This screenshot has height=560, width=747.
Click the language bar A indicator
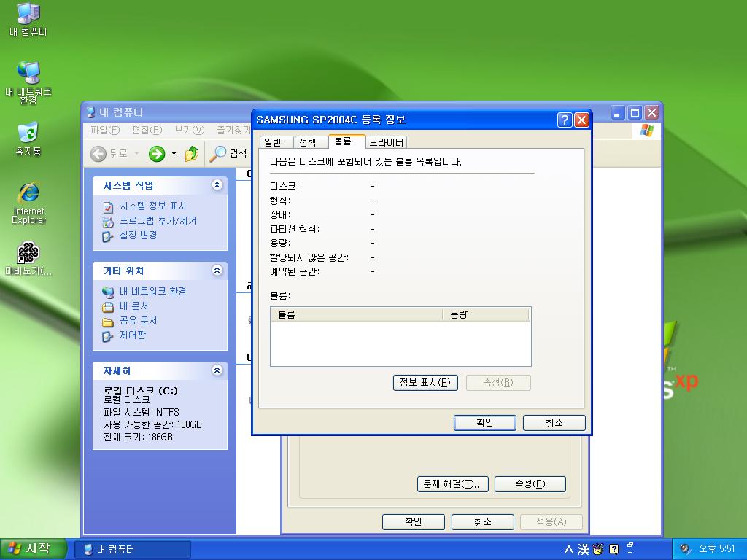click(x=569, y=550)
